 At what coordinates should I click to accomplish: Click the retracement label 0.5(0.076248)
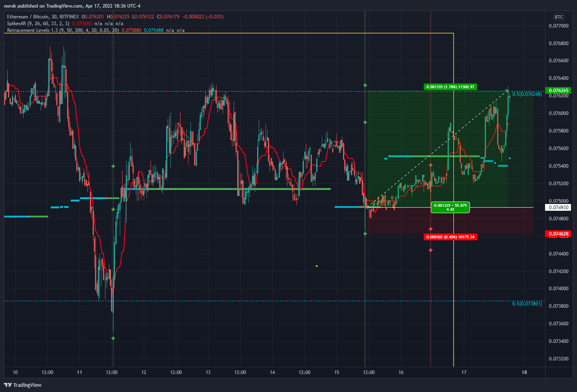click(x=527, y=94)
